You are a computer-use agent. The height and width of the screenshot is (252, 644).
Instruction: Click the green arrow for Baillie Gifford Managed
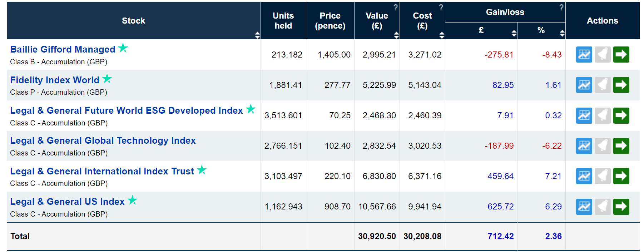point(621,55)
